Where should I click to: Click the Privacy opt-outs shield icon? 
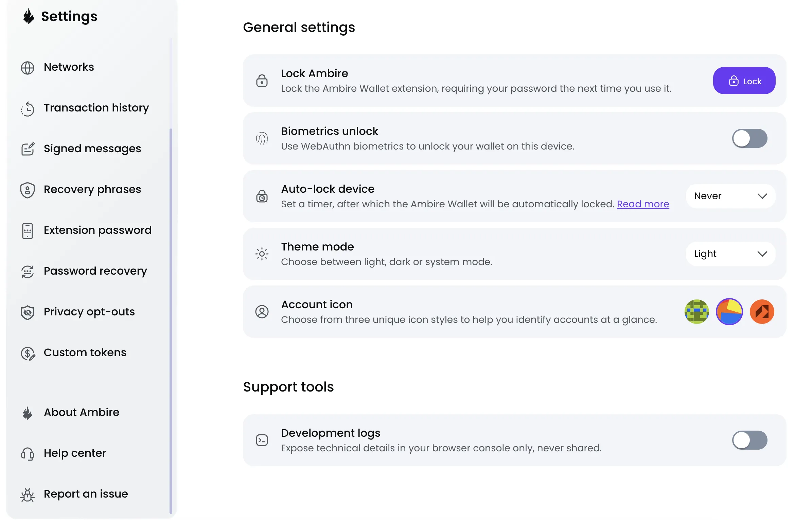click(28, 312)
